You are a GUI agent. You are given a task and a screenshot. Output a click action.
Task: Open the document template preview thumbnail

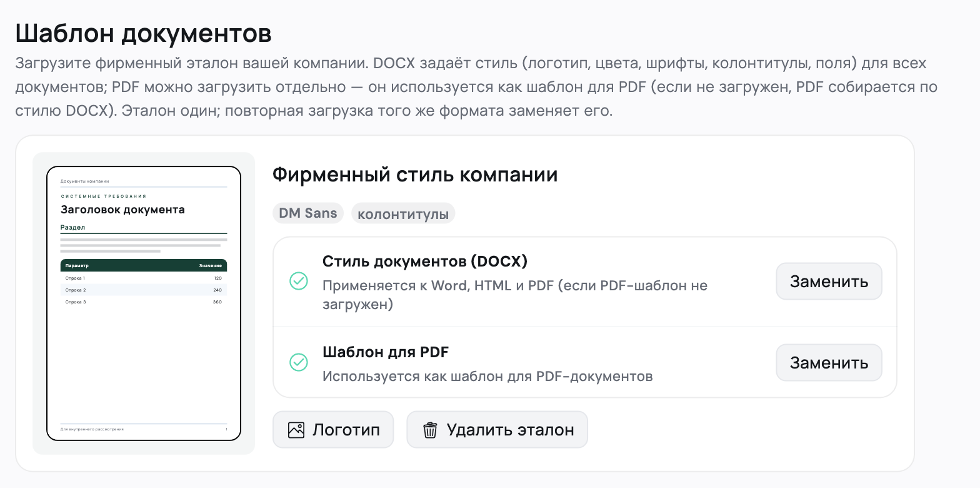point(144,303)
